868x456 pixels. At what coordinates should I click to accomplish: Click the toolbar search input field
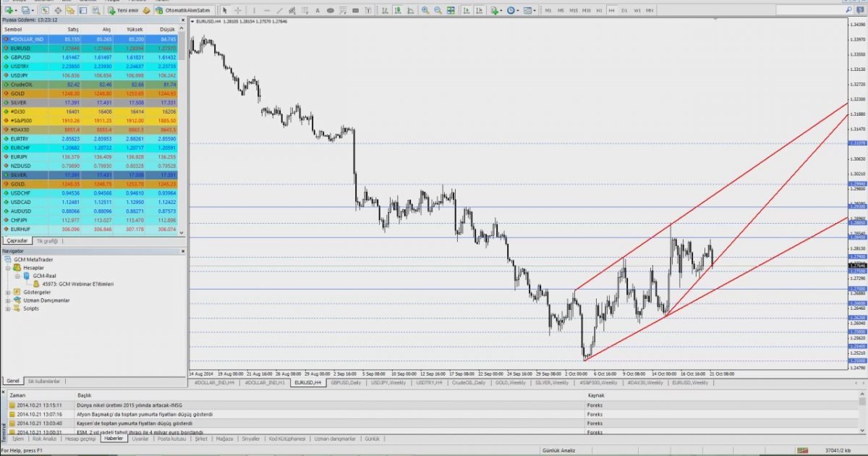pos(814,10)
